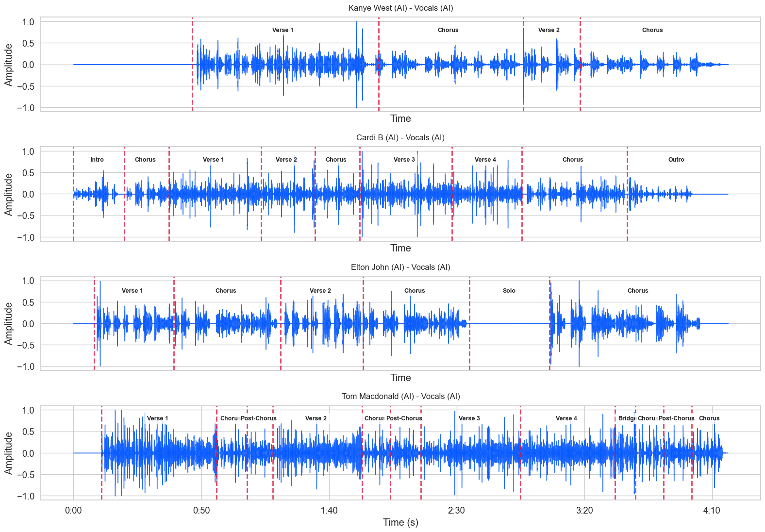Click the dashed marker starting Solo in Elton John plot
Image resolution: width=765 pixels, height=532 pixels.
469,323
